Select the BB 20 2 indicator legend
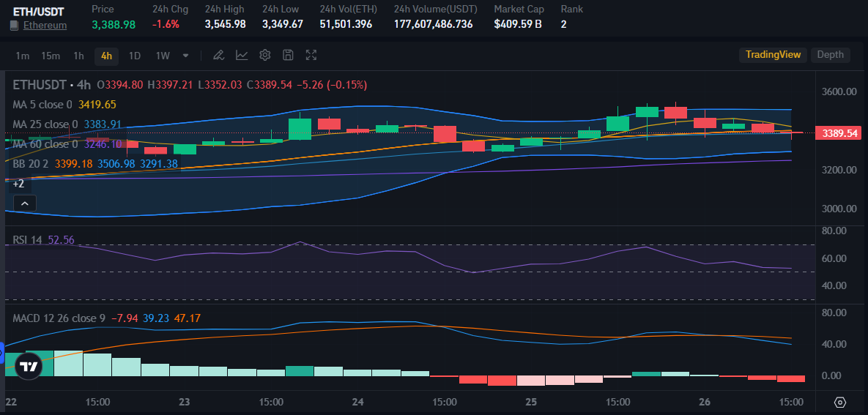This screenshot has width=868, height=415. (31, 165)
